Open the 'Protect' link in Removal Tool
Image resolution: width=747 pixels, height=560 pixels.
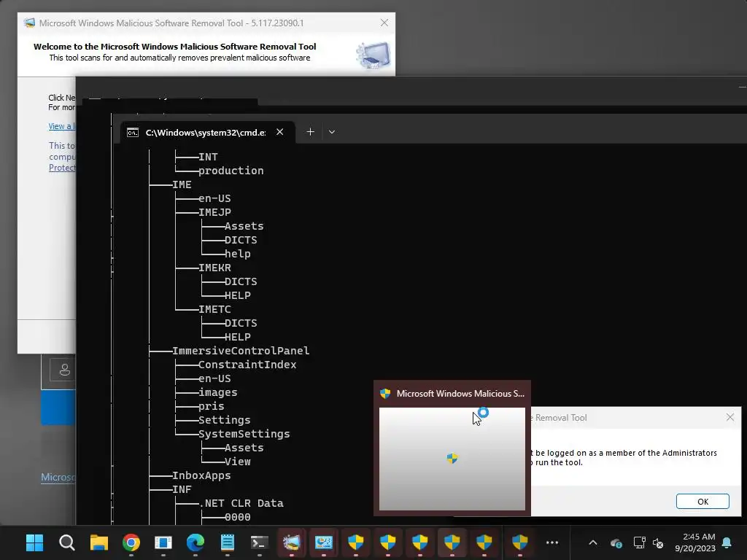click(x=62, y=168)
